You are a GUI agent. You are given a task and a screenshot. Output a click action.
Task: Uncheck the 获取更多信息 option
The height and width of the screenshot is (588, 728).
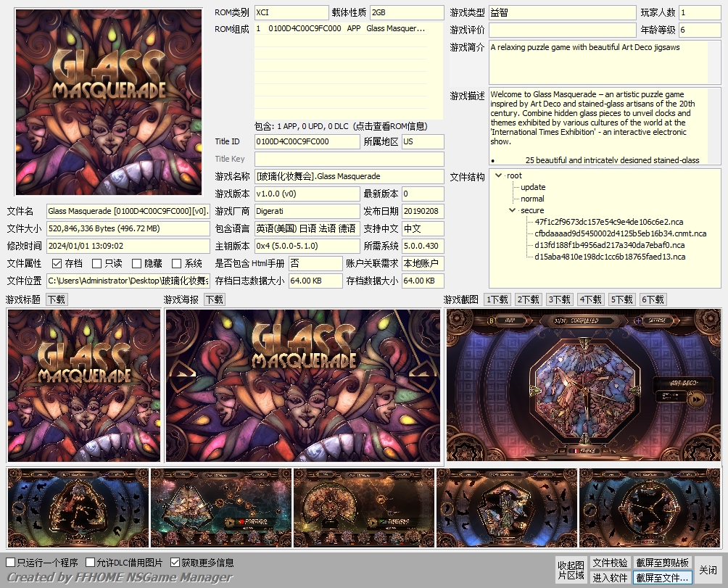point(175,563)
